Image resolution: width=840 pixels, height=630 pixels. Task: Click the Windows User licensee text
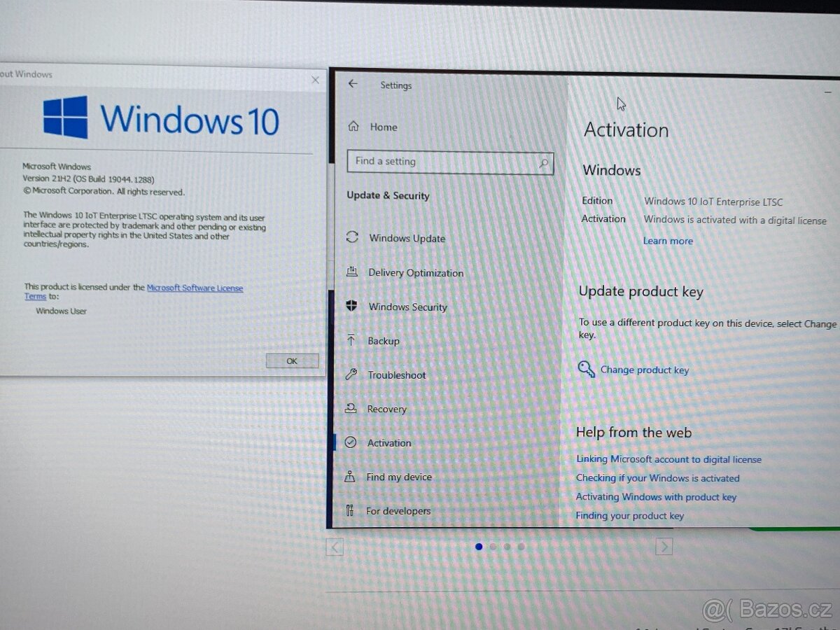[x=61, y=311]
